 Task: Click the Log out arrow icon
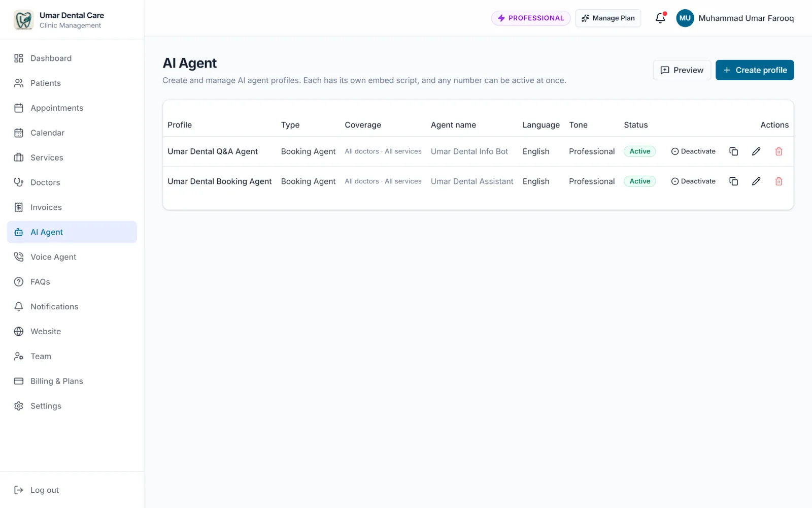[x=19, y=490]
